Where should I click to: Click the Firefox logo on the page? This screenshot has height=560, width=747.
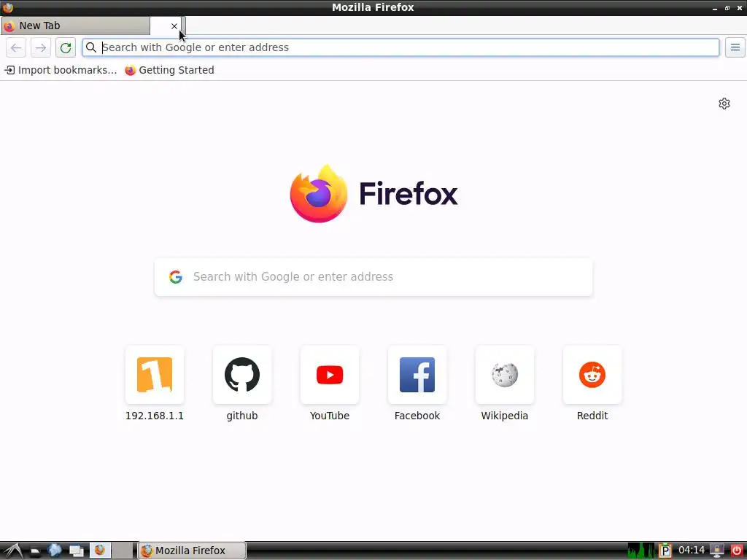[x=319, y=193]
